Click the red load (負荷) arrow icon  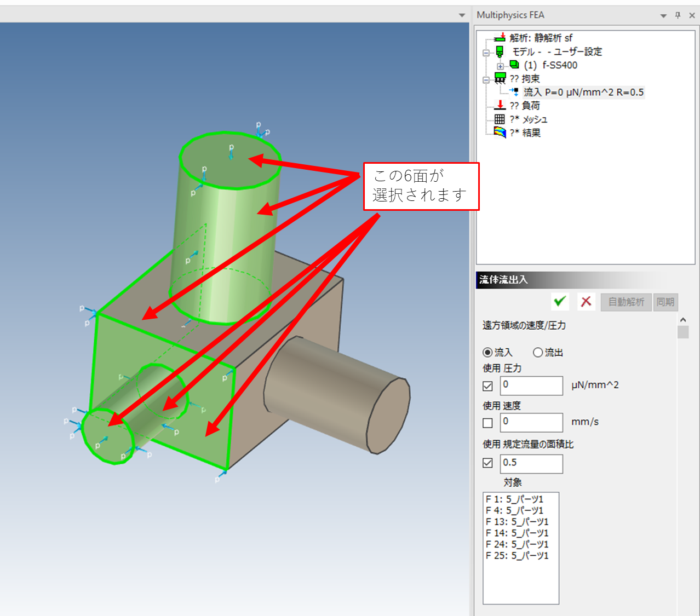tap(500, 105)
